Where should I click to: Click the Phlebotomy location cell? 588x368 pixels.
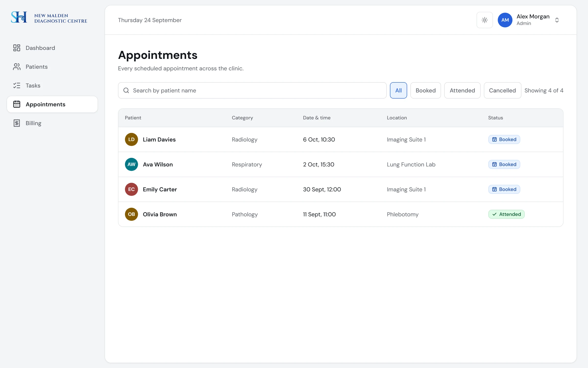click(403, 214)
